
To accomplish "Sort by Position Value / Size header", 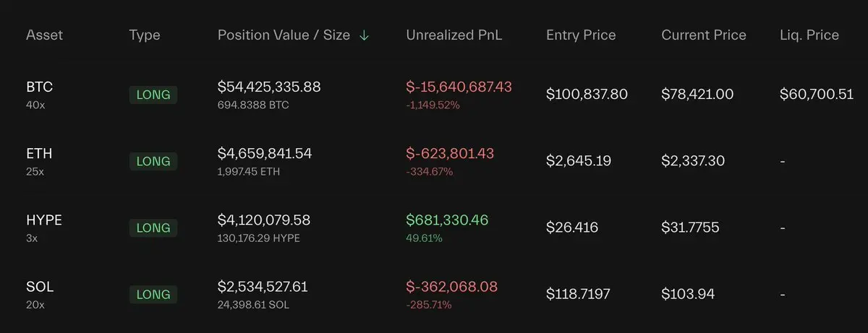I will tap(284, 35).
